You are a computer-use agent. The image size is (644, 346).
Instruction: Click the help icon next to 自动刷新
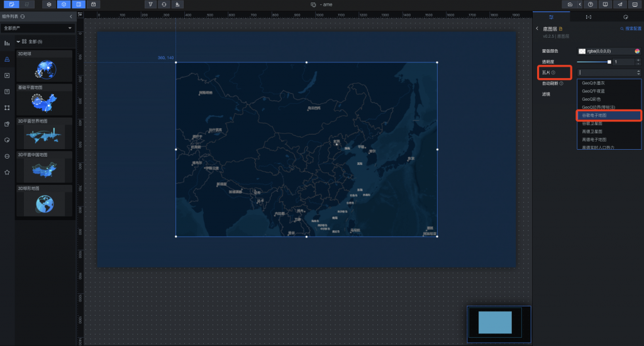562,84
